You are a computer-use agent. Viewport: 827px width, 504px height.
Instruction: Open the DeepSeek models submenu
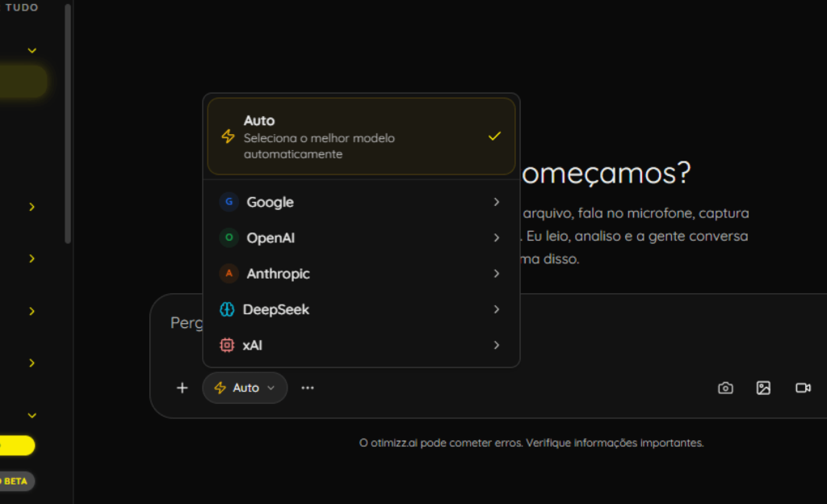coord(361,309)
